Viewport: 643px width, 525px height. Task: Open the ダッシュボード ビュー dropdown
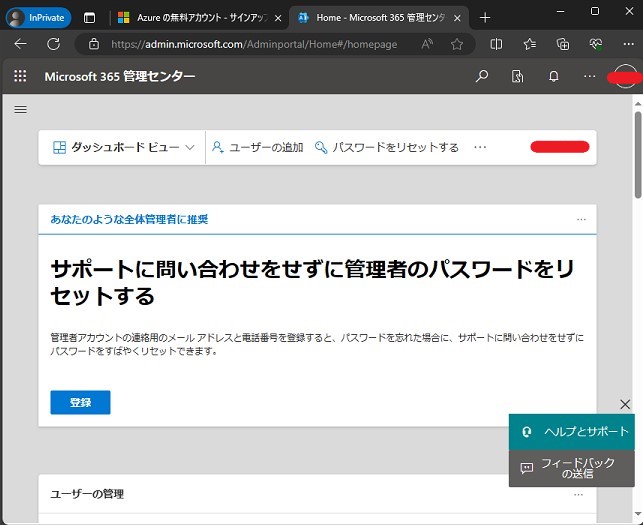123,147
